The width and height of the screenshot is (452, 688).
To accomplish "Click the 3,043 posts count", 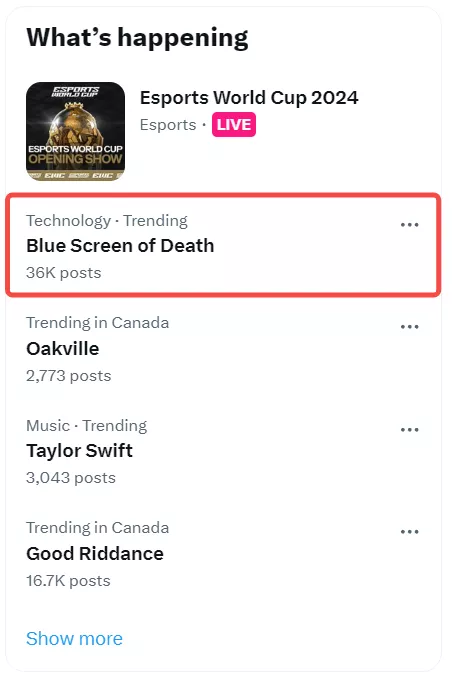I will coord(71,478).
